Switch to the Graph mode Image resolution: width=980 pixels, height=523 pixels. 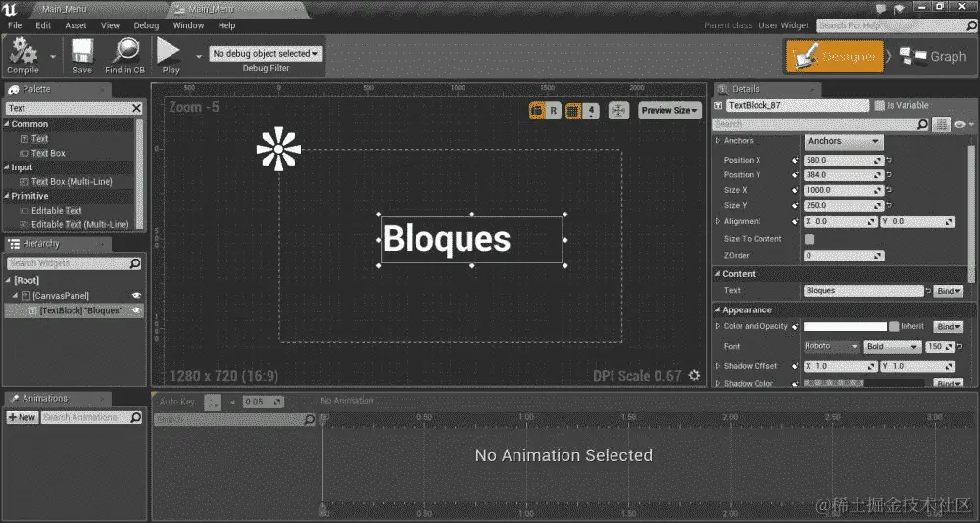click(x=933, y=56)
